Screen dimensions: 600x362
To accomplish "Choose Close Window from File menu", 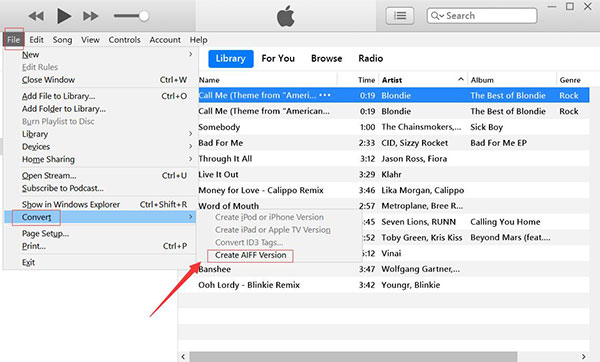I will (x=101, y=80).
